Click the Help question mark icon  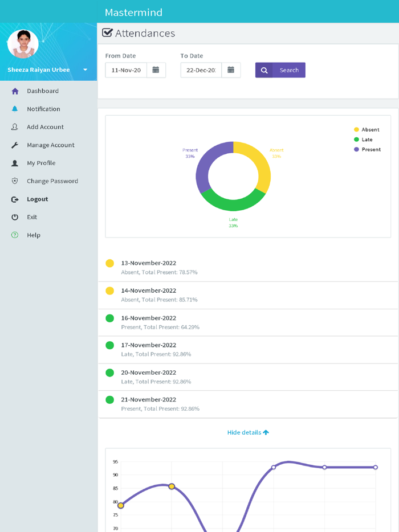pos(15,235)
